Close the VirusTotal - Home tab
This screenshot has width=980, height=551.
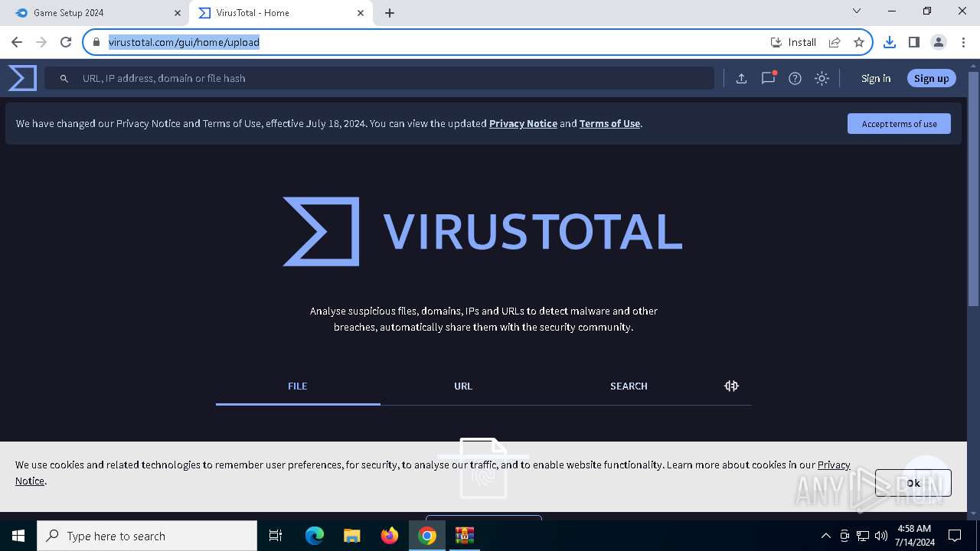(361, 13)
